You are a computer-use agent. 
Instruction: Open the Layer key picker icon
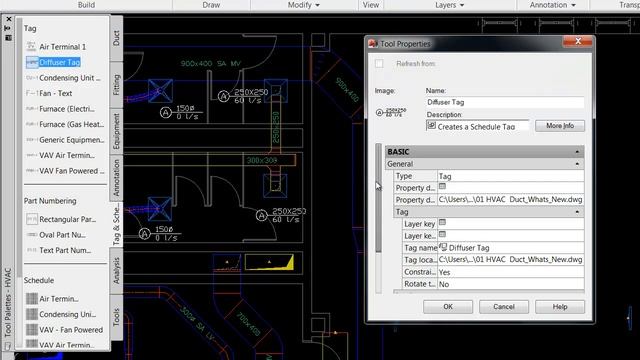click(x=442, y=222)
